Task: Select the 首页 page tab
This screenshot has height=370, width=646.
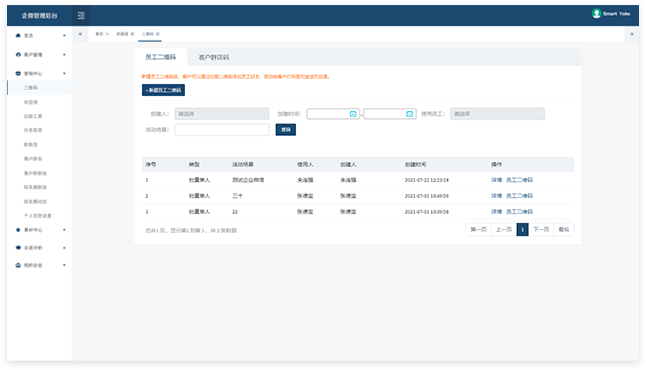Action: (x=99, y=34)
